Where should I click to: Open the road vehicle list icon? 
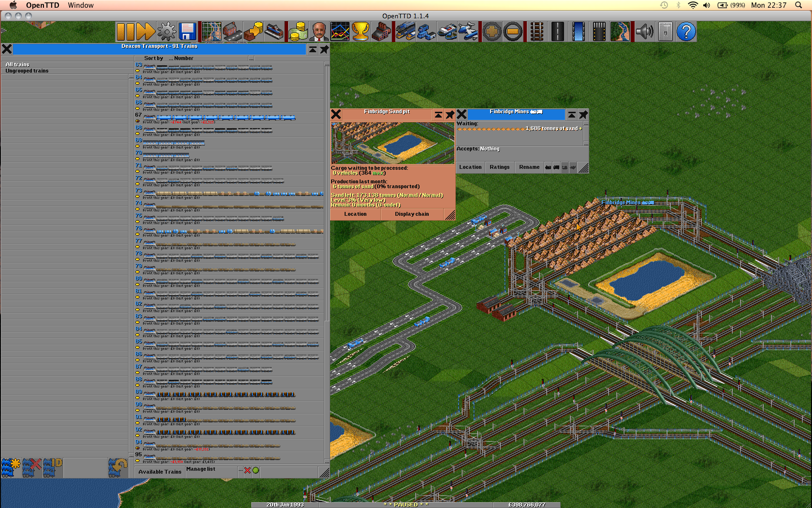[x=426, y=32]
